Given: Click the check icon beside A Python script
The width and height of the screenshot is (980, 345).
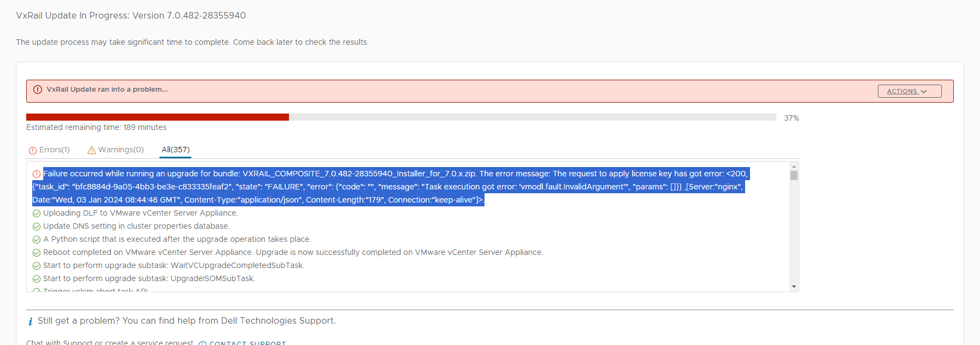Looking at the screenshot, I should coord(37,240).
